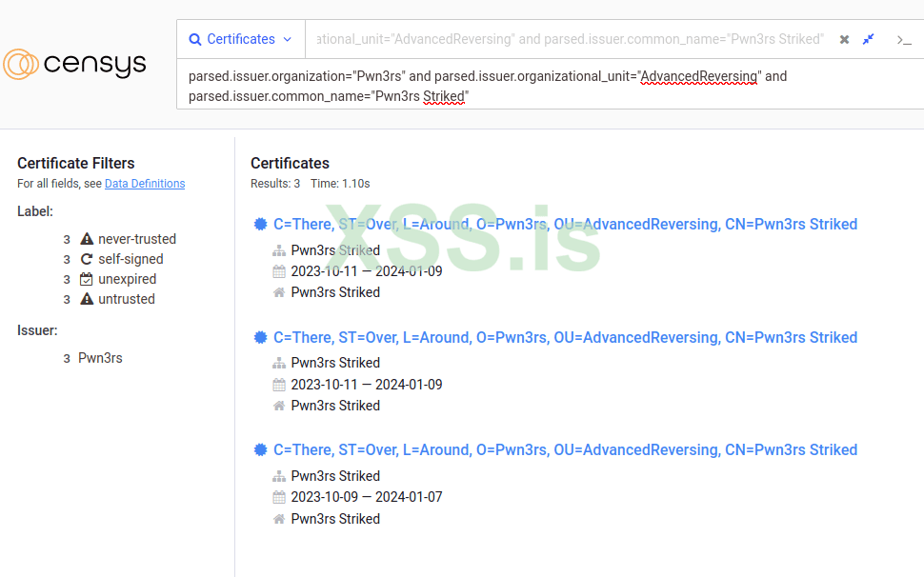
Task: Click the magnifier search icon
Action: tap(195, 39)
